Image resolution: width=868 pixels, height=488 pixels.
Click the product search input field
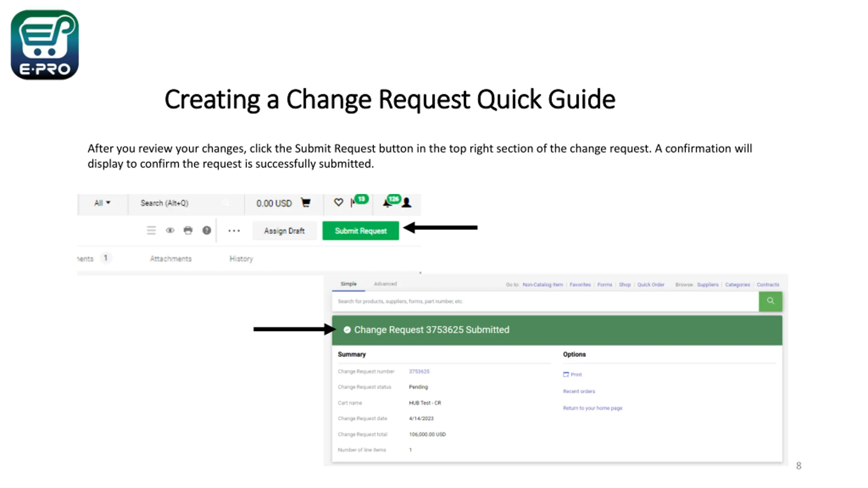click(545, 301)
